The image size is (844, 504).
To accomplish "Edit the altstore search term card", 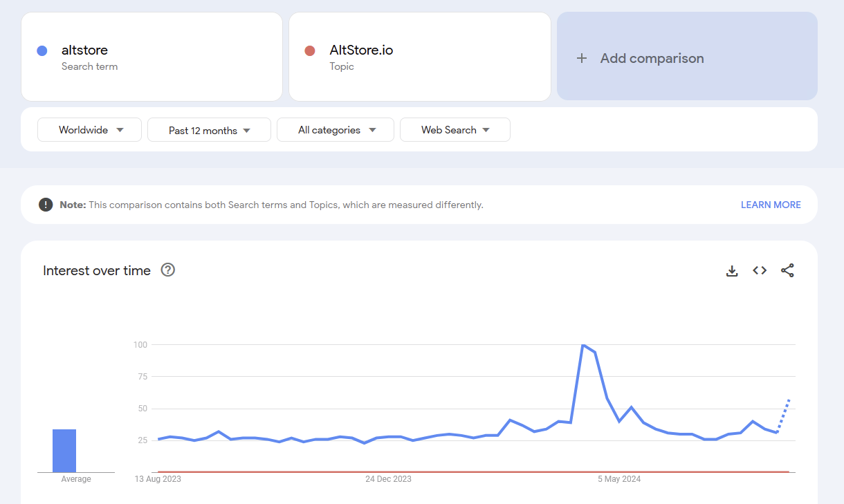I will pos(152,57).
